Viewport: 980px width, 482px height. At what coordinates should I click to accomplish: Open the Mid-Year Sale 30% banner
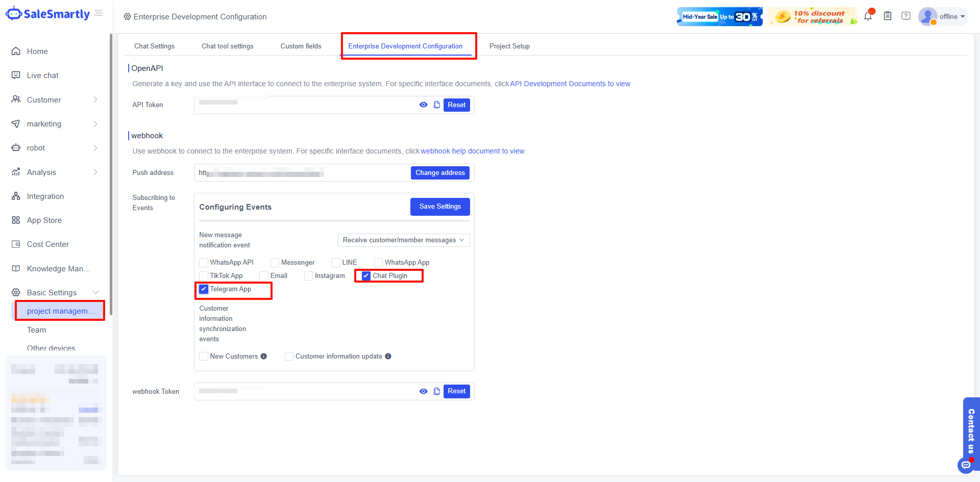[x=720, y=16]
